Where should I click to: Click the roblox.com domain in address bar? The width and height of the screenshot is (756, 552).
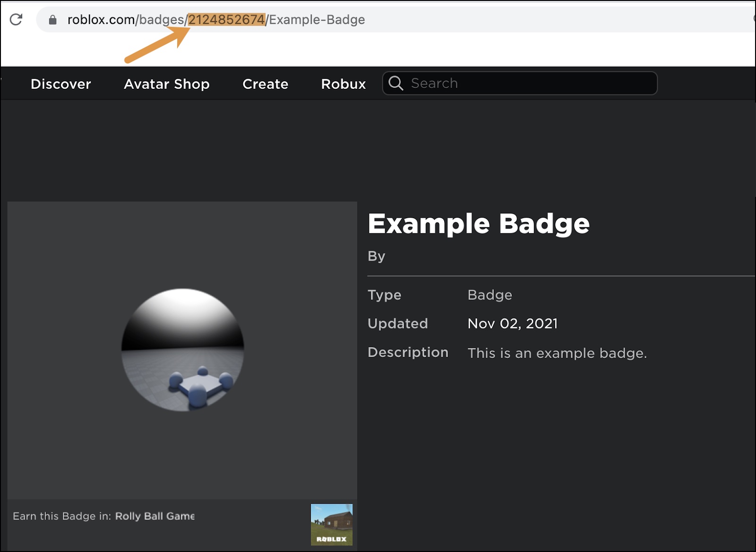click(101, 20)
